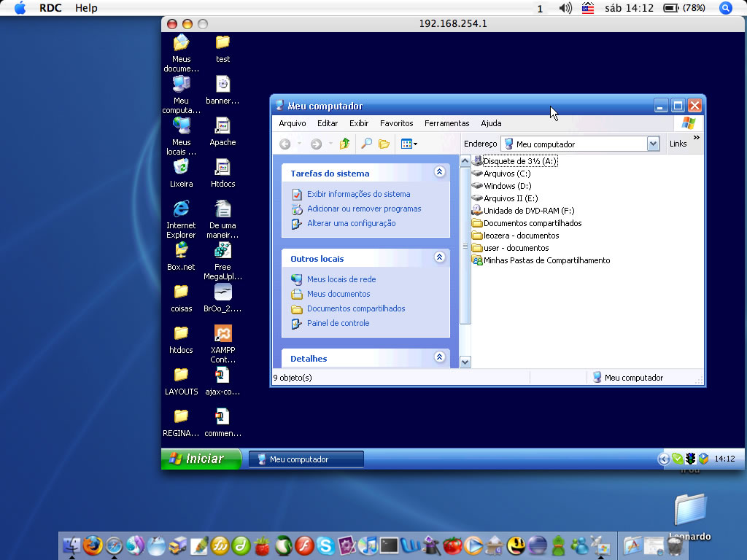747x560 pixels.
Task: Open the Views mode dropdown
Action: [x=409, y=144]
